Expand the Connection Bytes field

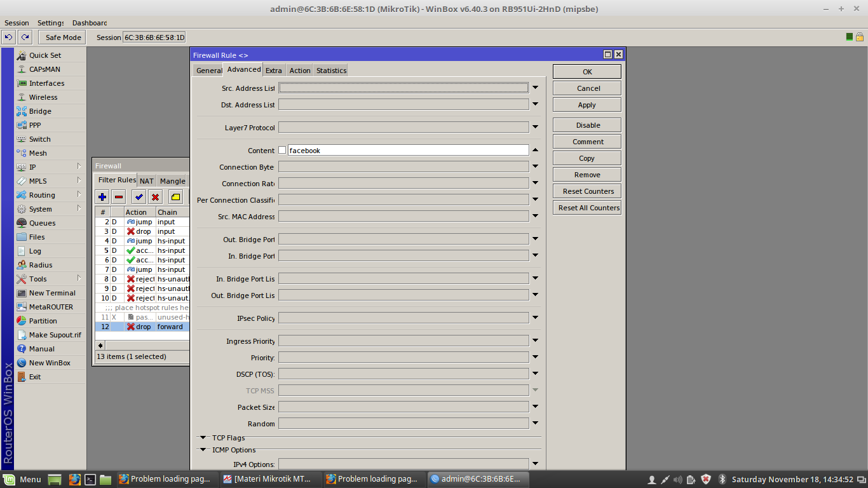535,166
